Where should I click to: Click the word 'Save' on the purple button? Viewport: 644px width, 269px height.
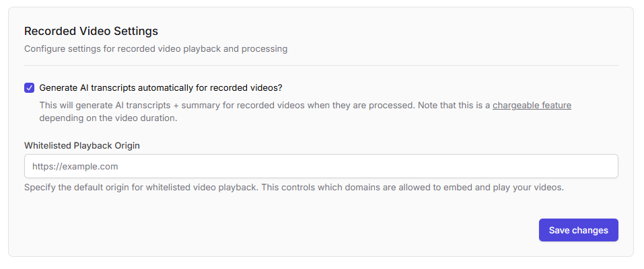[x=560, y=230]
